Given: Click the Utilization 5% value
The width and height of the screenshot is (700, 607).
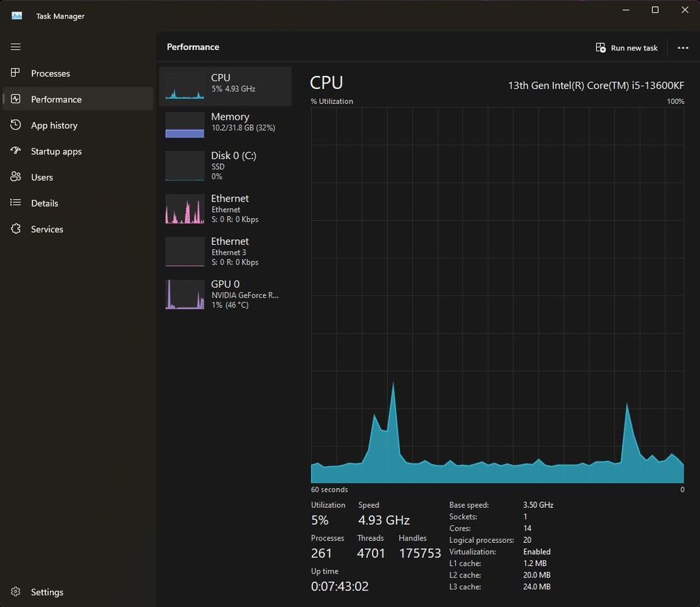Looking at the screenshot, I should tap(320, 520).
